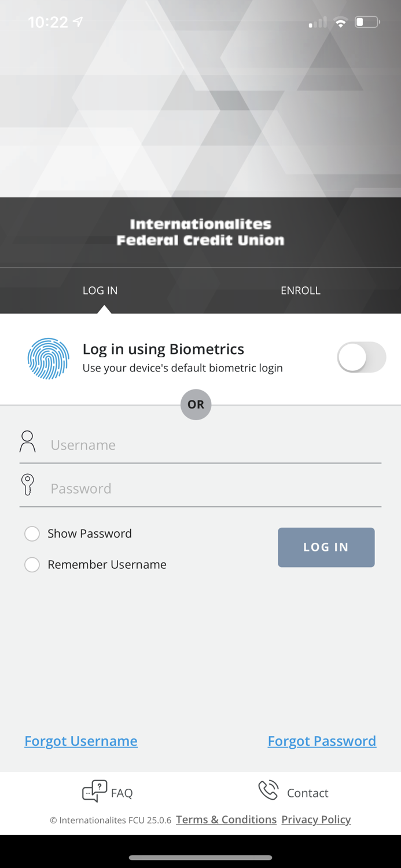Enable Remember Username

click(32, 565)
